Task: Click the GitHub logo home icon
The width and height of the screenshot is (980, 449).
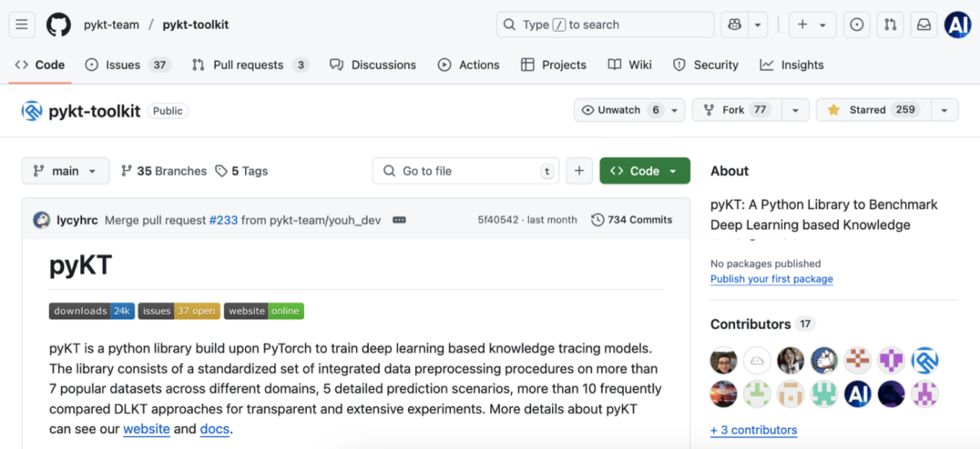Action: coord(58,24)
